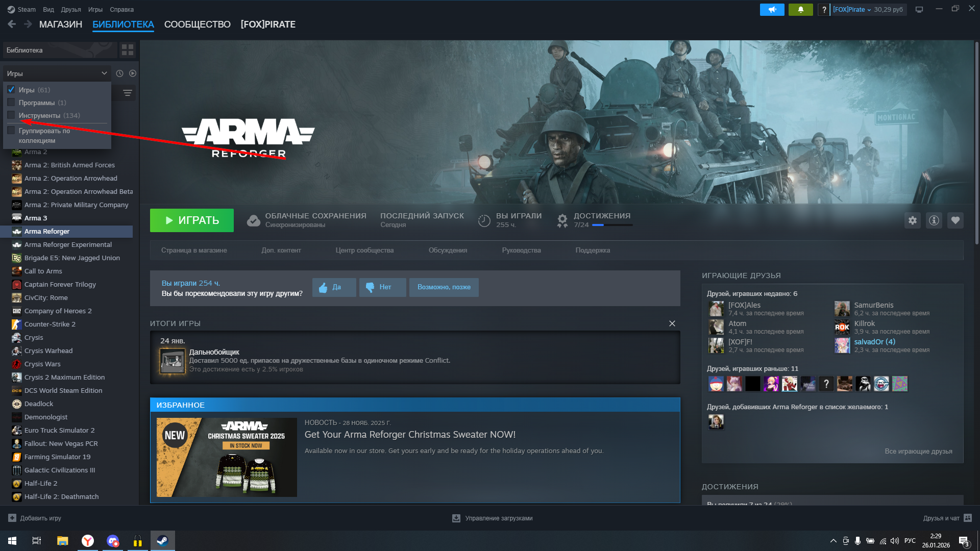Enable the Программы checkbox

(11, 103)
